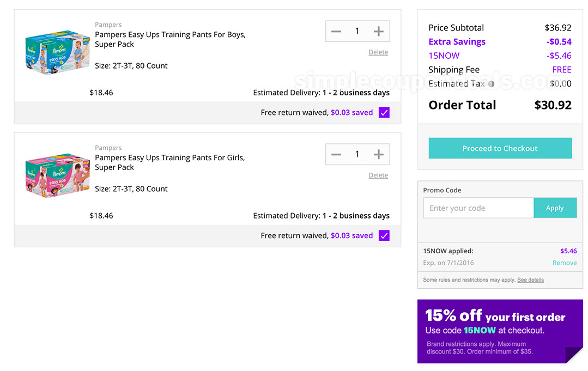The width and height of the screenshot is (588, 371).
Task: Click the 15NOW discount line in summary
Action: (x=500, y=56)
